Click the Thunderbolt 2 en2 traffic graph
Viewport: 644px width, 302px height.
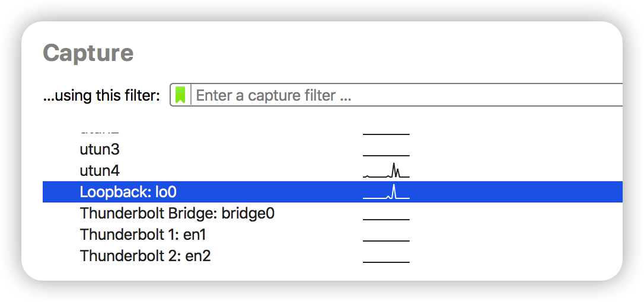pyautogui.click(x=386, y=257)
